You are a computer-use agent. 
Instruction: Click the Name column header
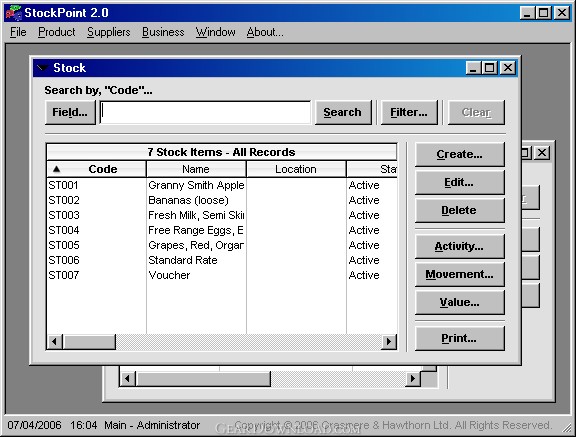196,169
